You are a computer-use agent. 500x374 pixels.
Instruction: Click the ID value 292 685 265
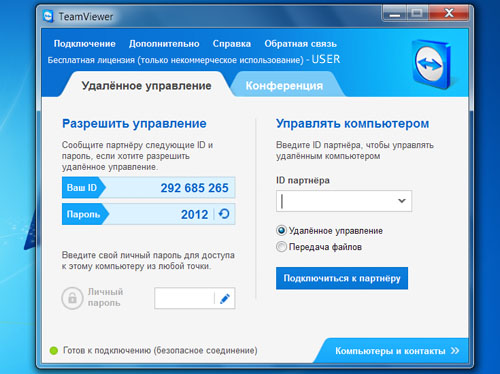click(x=195, y=188)
